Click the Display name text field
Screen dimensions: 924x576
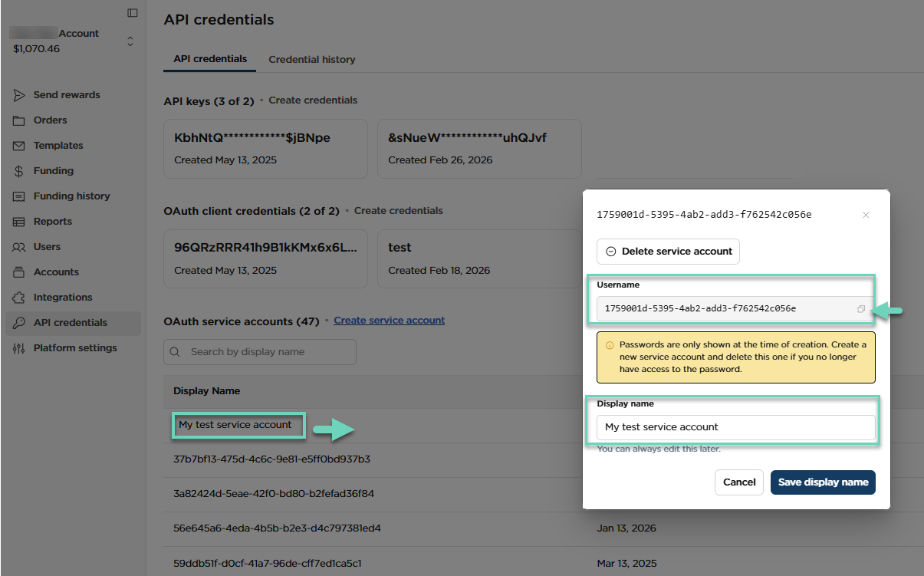pos(735,427)
